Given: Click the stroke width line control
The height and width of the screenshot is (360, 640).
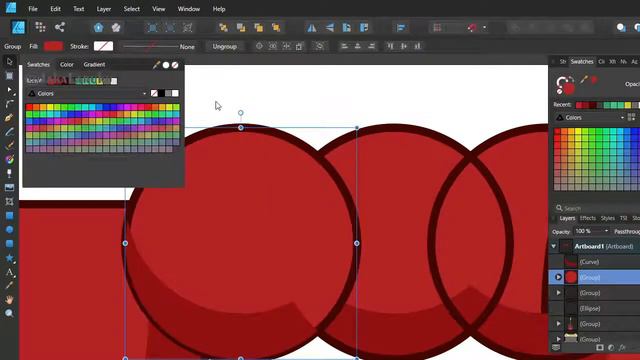Looking at the screenshot, I should point(151,47).
